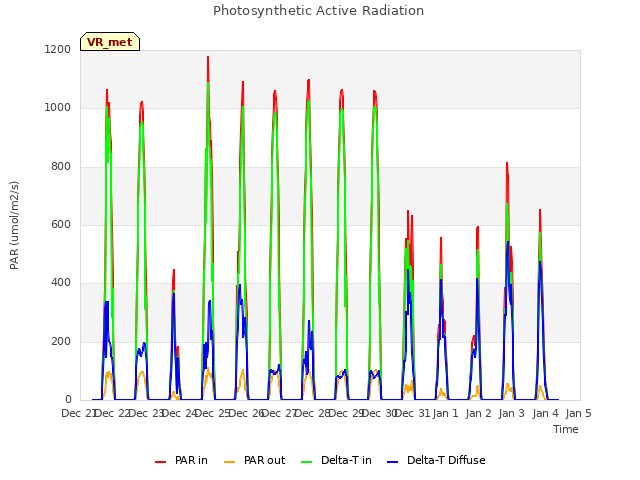640x480 pixels.
Task: Click the y-axis tick value 200
Action: 61,342
